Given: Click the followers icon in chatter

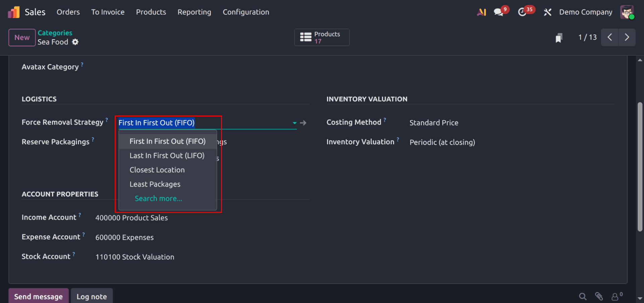Looking at the screenshot, I should (x=616, y=296).
